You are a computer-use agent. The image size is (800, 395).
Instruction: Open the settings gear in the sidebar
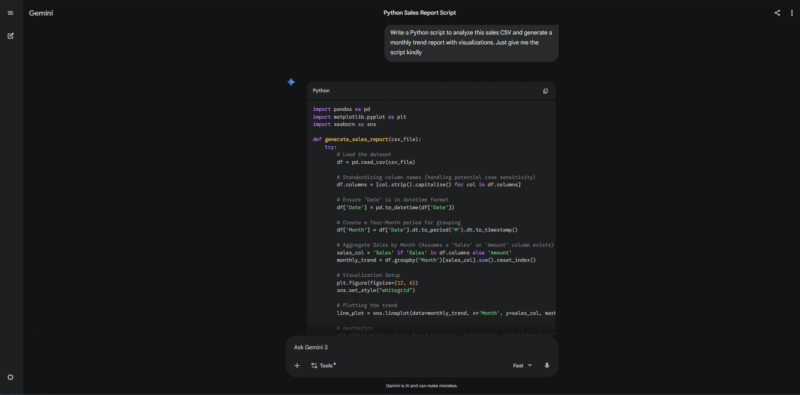(x=10, y=377)
